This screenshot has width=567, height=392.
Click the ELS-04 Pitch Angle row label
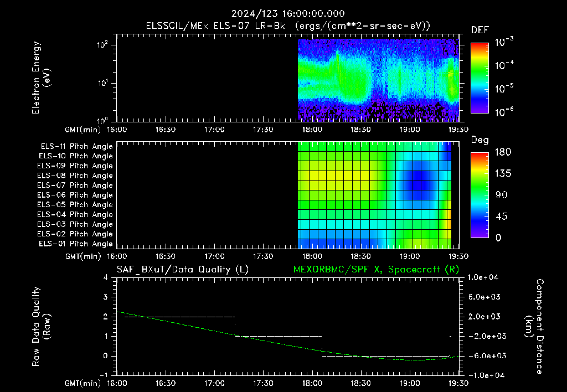(x=75, y=214)
